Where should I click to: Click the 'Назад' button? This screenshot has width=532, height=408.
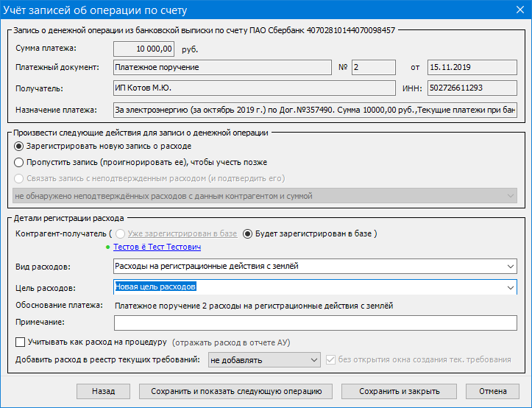click(x=103, y=392)
